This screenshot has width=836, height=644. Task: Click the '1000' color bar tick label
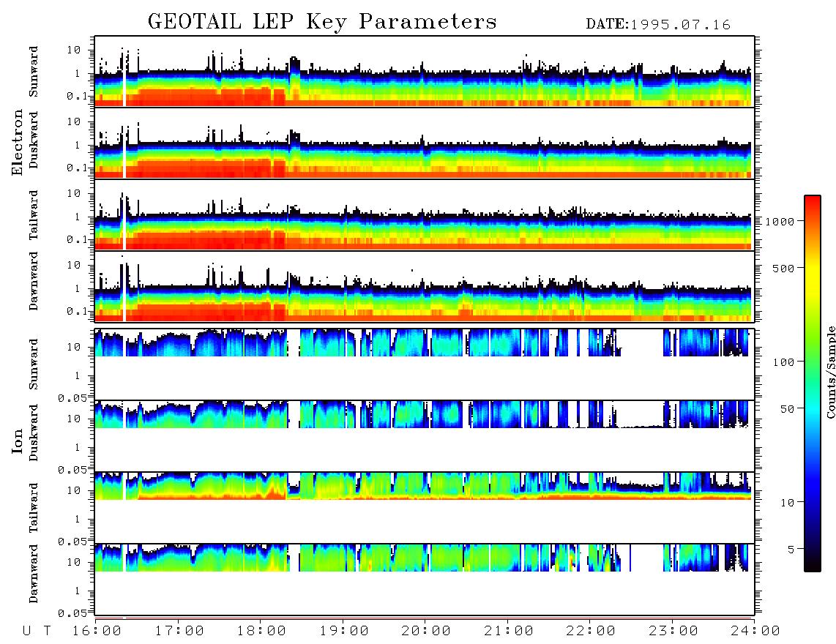pyautogui.click(x=780, y=221)
